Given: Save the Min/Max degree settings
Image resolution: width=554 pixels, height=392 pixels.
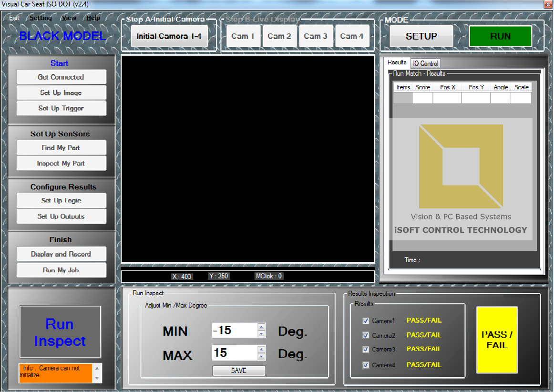Looking at the screenshot, I should tap(238, 371).
